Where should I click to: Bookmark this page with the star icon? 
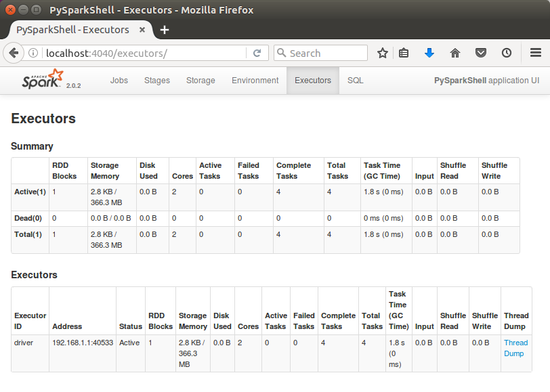coord(382,53)
